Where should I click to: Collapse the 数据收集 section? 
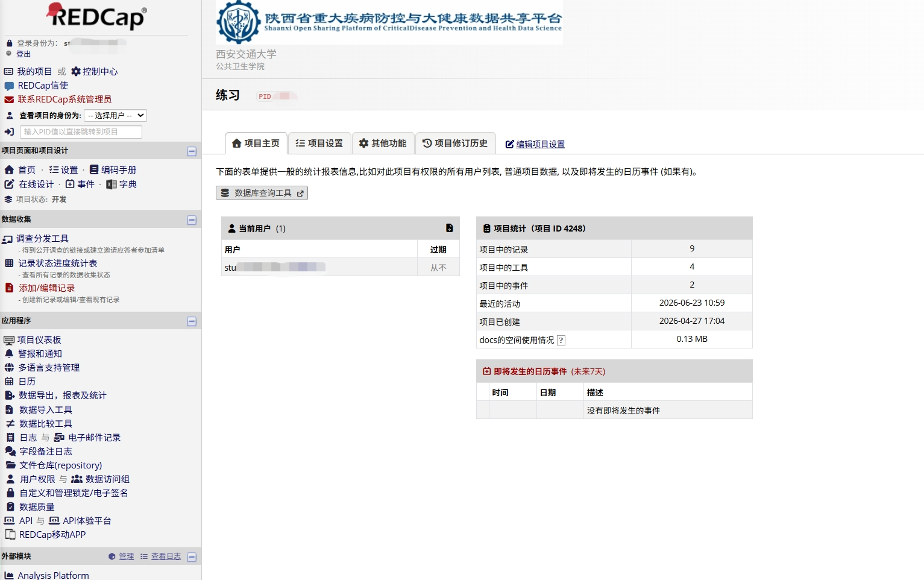pos(192,220)
